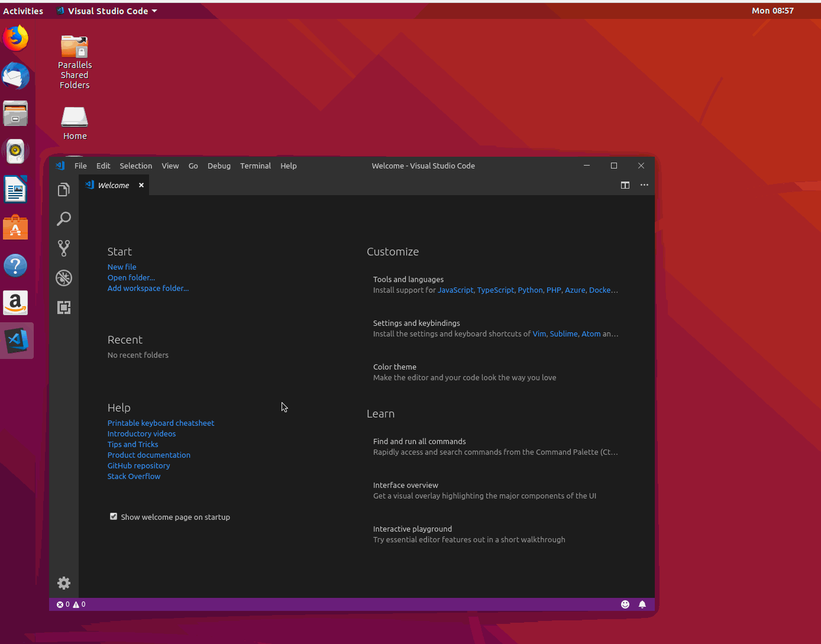Screen dimensions: 821x644
Task: Launch Firefox from the Ubuntu dock
Action: (x=16, y=38)
